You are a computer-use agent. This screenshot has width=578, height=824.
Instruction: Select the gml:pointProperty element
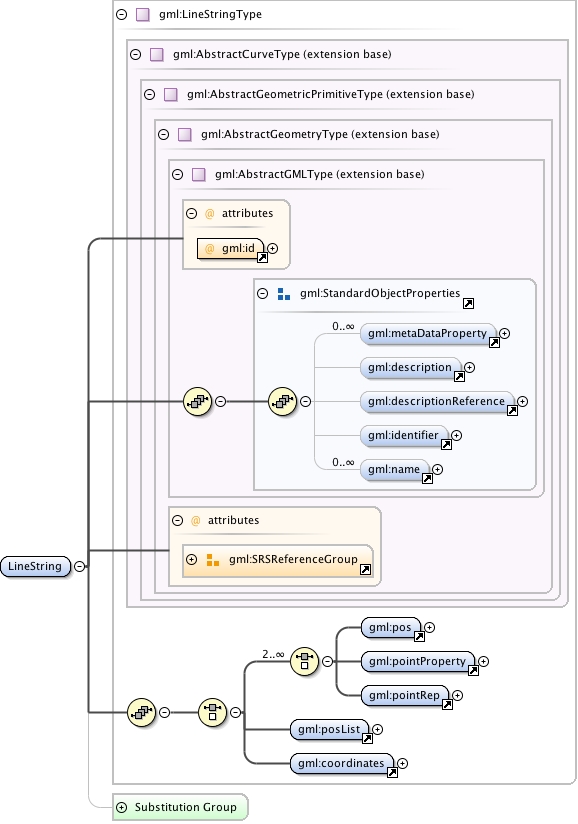click(418, 662)
